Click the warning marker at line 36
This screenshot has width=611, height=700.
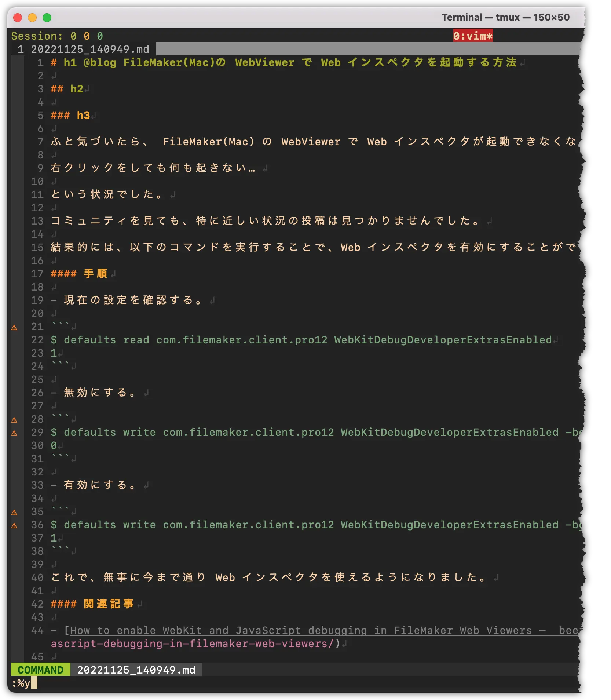(15, 525)
